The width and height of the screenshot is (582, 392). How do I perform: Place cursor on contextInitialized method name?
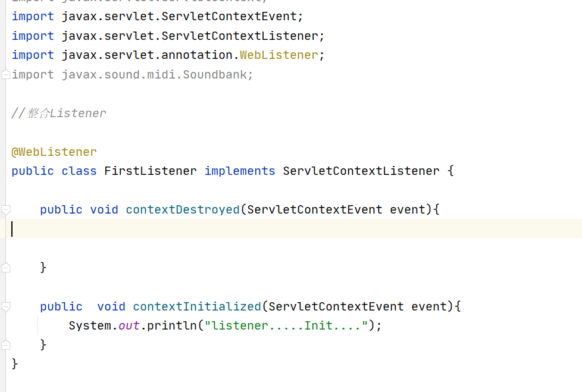point(197,306)
